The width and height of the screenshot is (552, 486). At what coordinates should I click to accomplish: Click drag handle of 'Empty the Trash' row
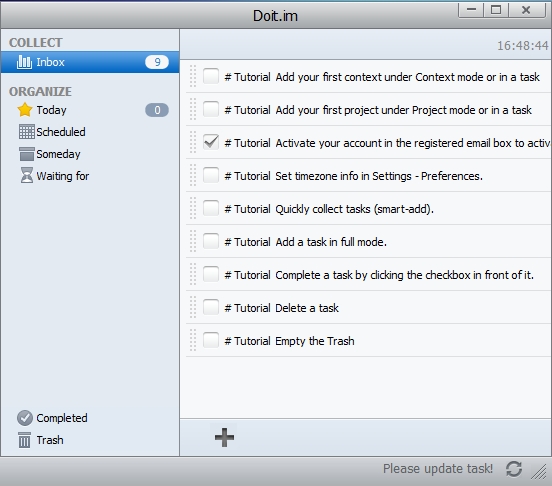click(x=193, y=340)
